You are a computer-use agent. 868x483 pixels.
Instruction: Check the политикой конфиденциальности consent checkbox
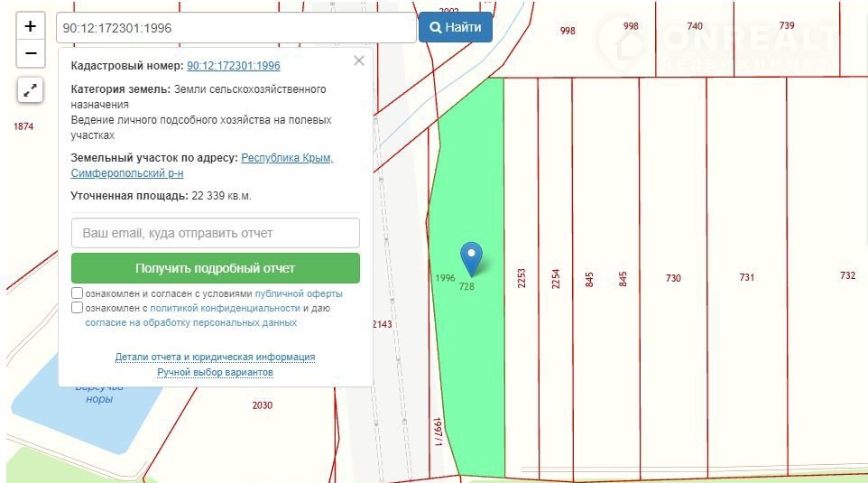(78, 308)
